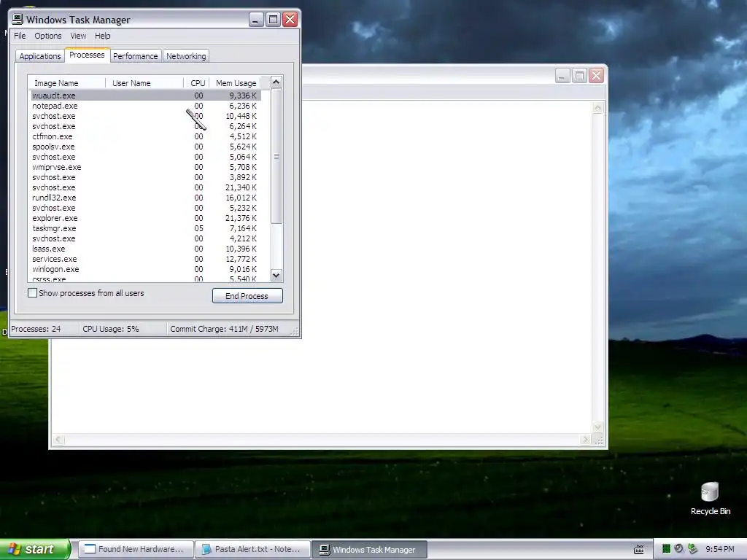Click Notepad's horizontal scroll right arrow
This screenshot has height=560, width=747.
[x=586, y=440]
